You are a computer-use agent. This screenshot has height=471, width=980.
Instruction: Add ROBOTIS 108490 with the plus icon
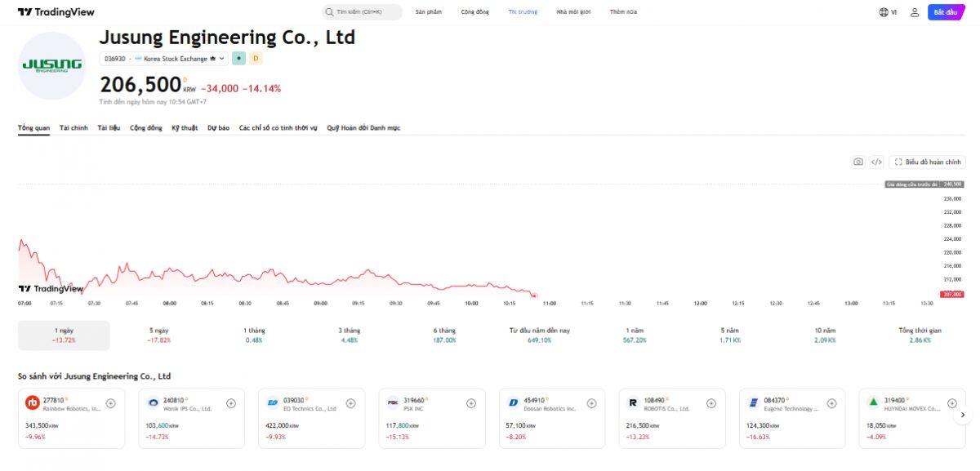tap(711, 403)
